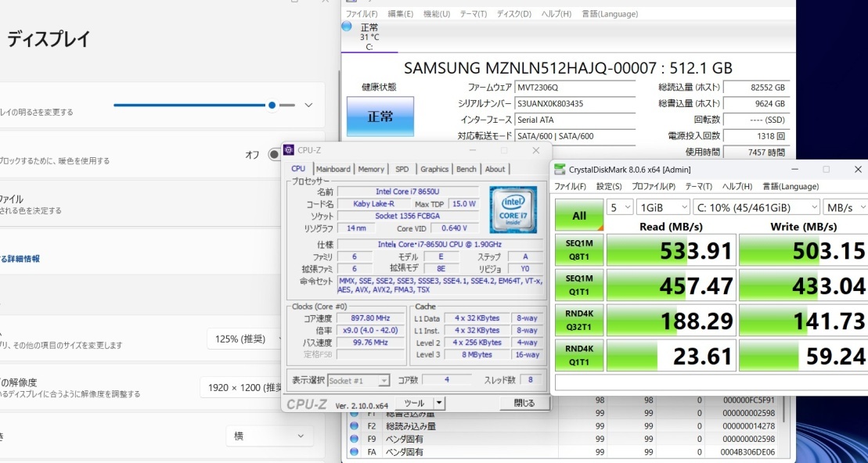Click the total host reads value 82552 GB
This screenshot has width=868, height=463.
[x=756, y=87]
